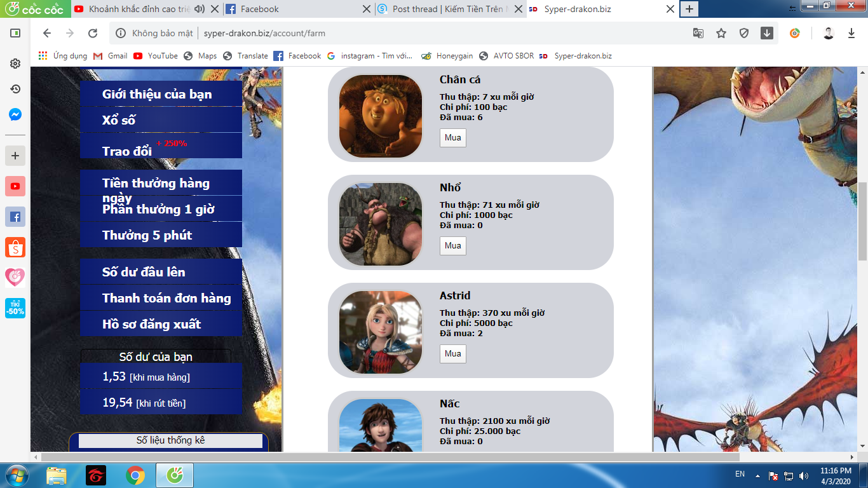The image size is (868, 488).
Task: Add a new sidebar shortcut with plus
Action: point(15,155)
